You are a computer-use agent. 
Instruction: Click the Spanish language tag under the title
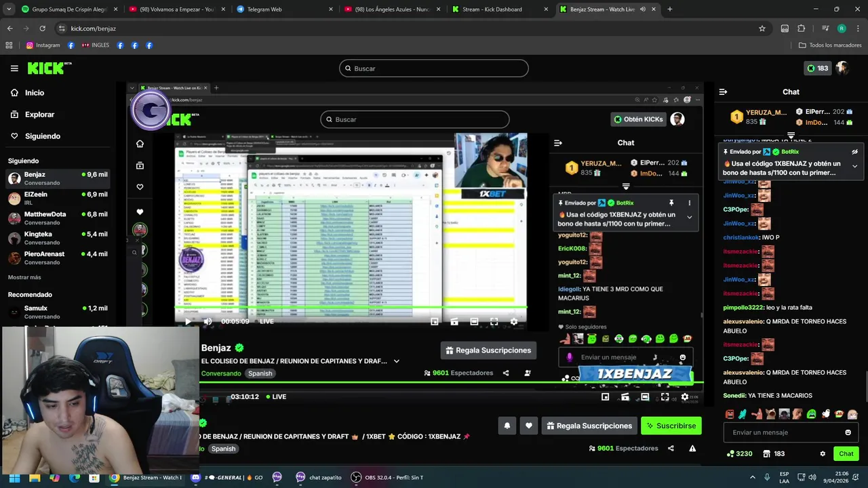tap(260, 373)
